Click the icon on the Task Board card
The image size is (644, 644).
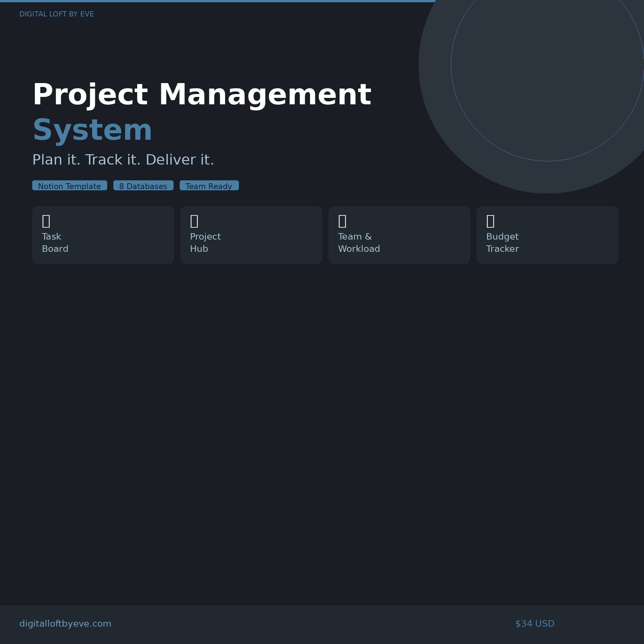(46, 221)
